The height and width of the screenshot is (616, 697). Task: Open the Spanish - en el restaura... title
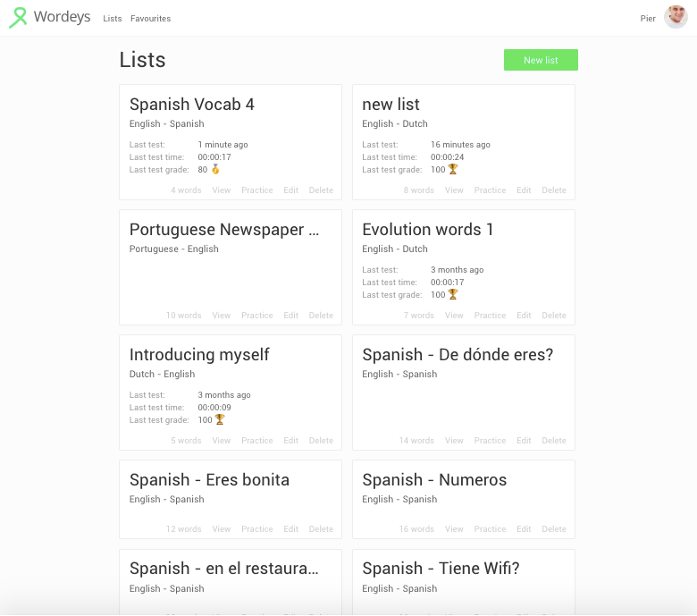(223, 569)
